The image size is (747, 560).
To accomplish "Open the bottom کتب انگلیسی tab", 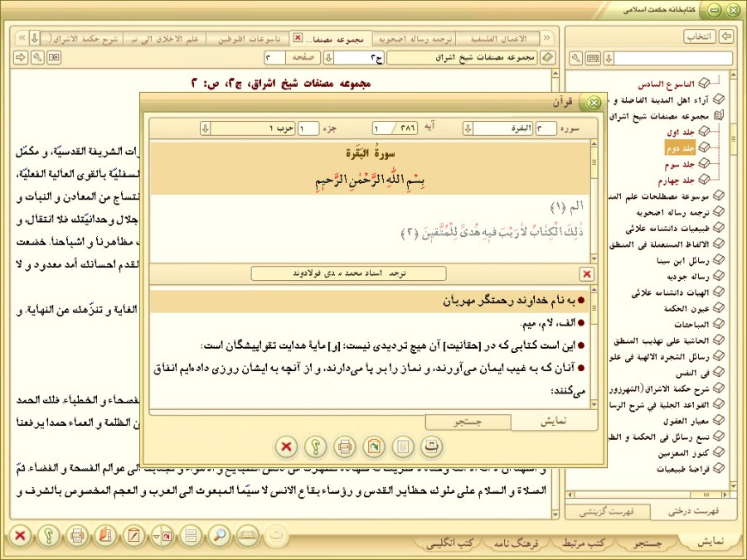I will 449,543.
